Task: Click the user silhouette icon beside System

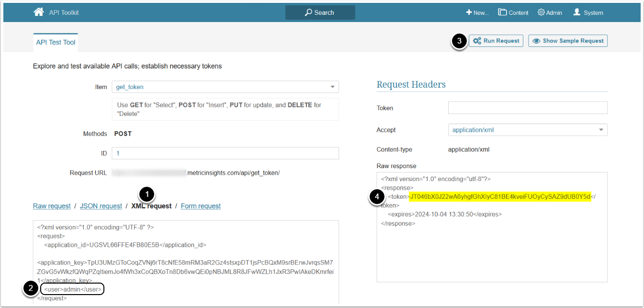Action: 576,12
